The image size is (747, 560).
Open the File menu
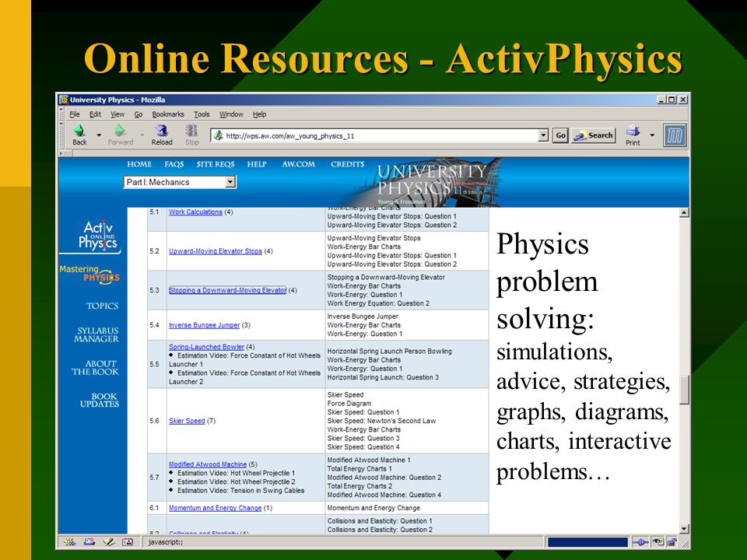75,114
